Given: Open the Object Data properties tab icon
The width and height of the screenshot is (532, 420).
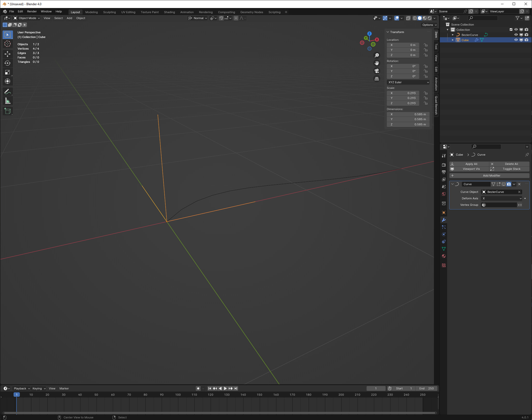Looking at the screenshot, I should 444,249.
